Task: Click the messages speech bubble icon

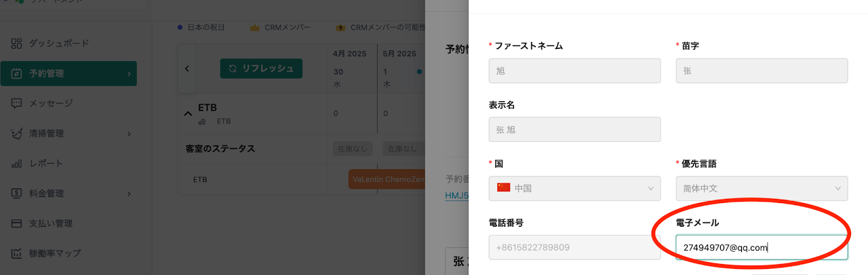Action: coord(17,103)
